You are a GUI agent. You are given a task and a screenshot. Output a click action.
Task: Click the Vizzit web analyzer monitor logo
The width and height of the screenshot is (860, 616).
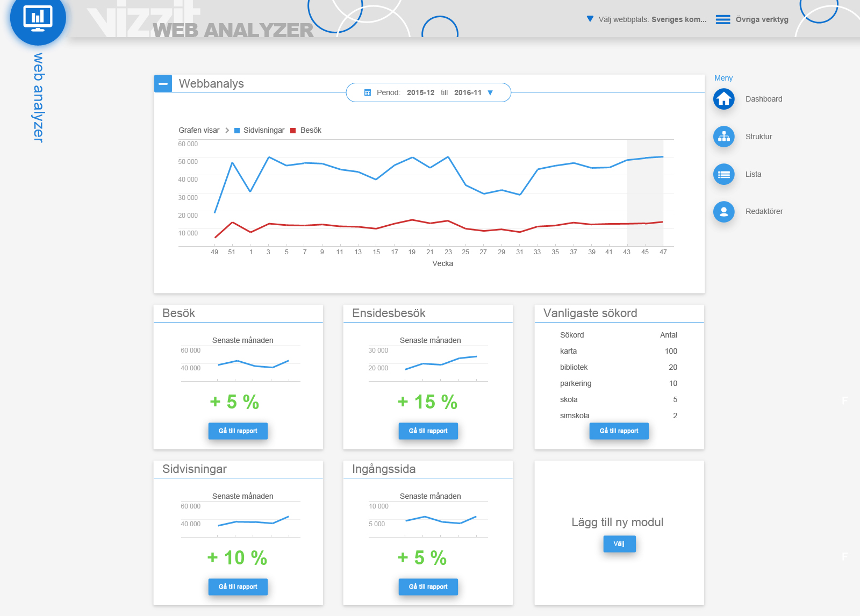point(38,17)
